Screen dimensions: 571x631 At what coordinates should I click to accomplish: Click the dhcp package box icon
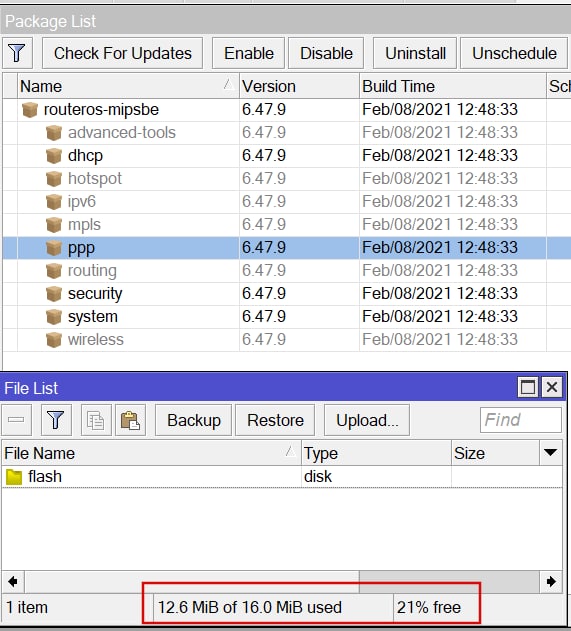point(54,155)
